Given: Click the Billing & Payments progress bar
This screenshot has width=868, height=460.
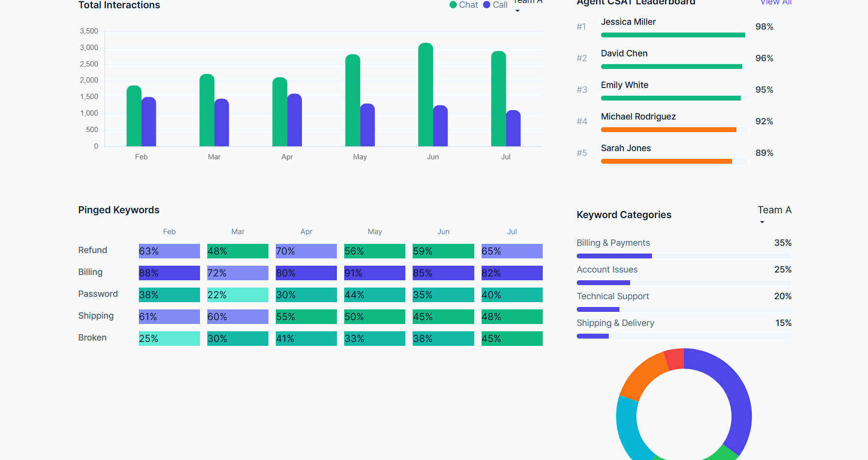Looking at the screenshot, I should pyautogui.click(x=614, y=256).
